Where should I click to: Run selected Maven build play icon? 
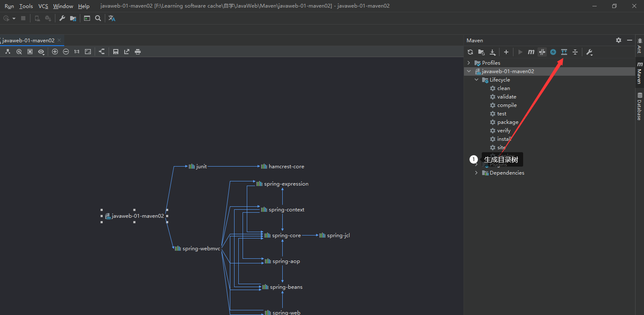(520, 52)
